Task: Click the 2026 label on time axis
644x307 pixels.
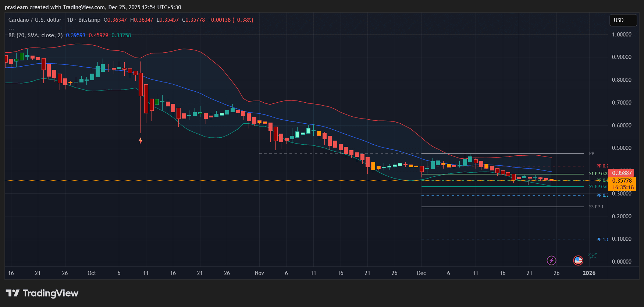Action: (589, 273)
